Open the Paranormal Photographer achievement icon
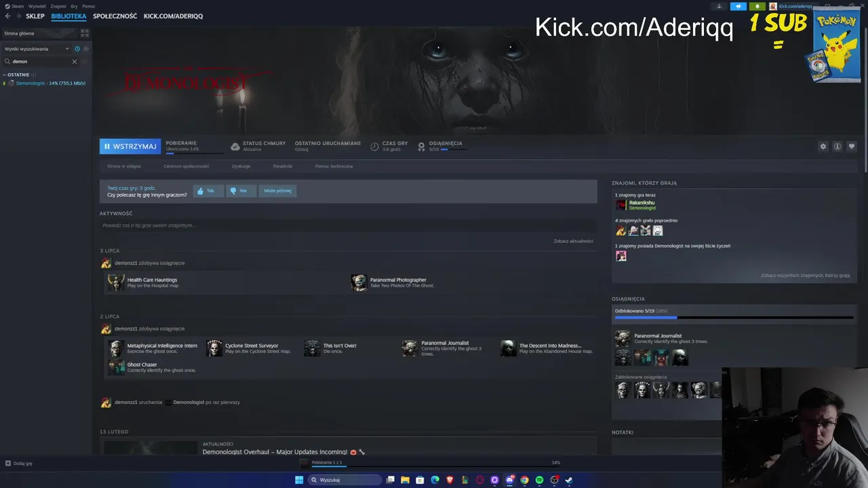Image resolution: width=868 pixels, height=488 pixels. (359, 283)
